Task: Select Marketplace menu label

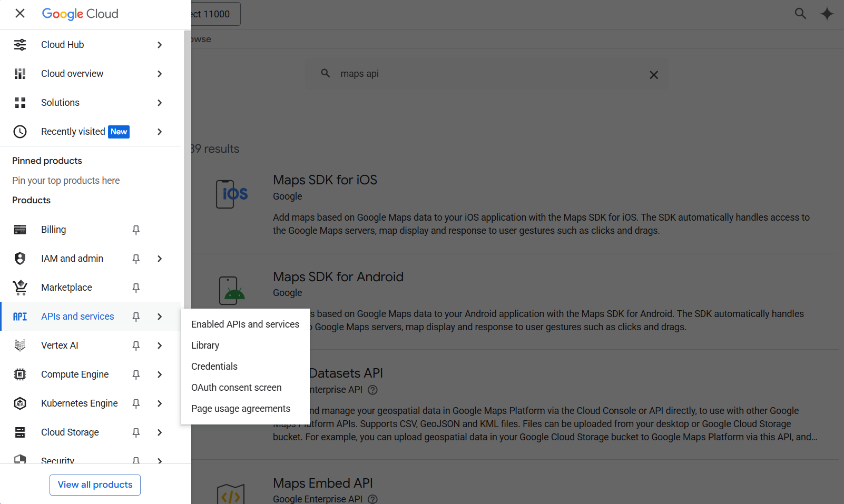Action: (66, 288)
